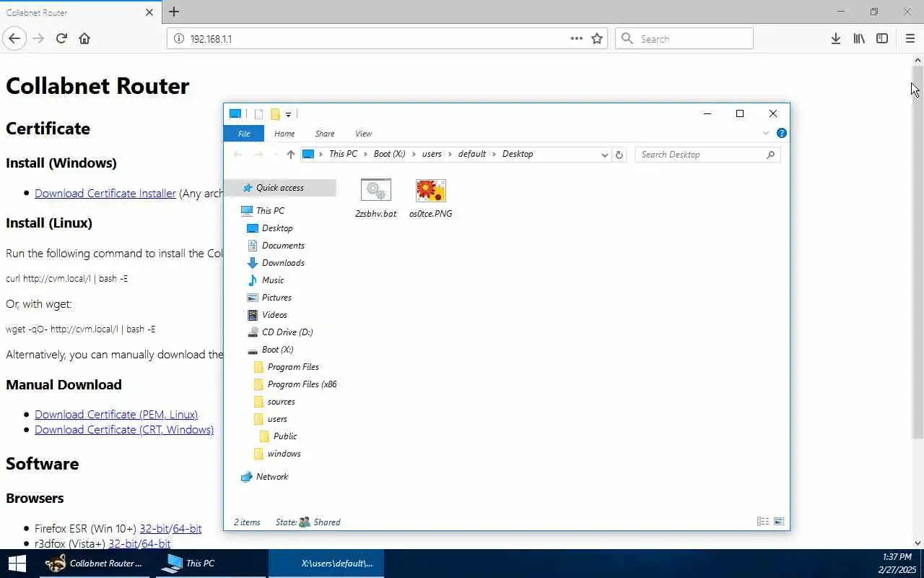Viewport: 924px width, 578px height.
Task: Open new Firefox tab
Action: pos(174,12)
